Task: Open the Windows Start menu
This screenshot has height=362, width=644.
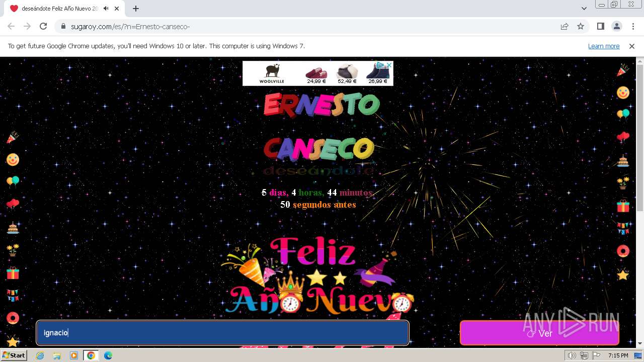Action: pyautogui.click(x=14, y=355)
